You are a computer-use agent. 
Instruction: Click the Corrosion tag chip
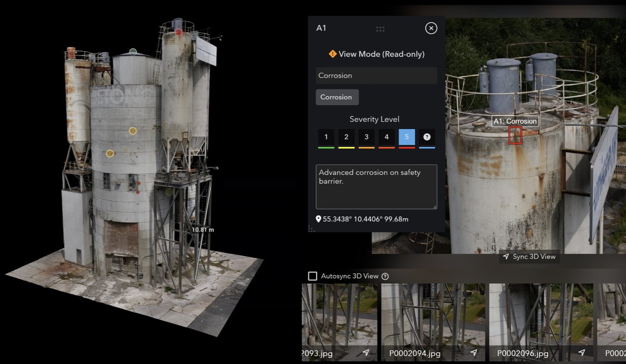[337, 97]
